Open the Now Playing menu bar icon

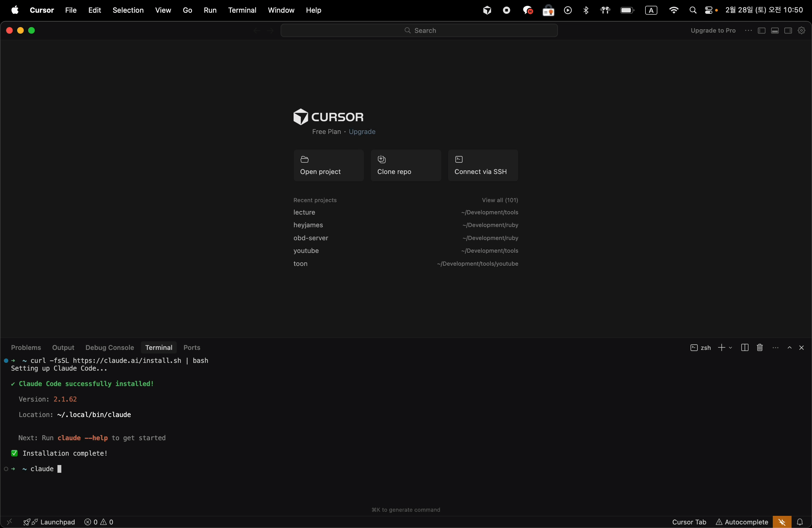pos(568,10)
